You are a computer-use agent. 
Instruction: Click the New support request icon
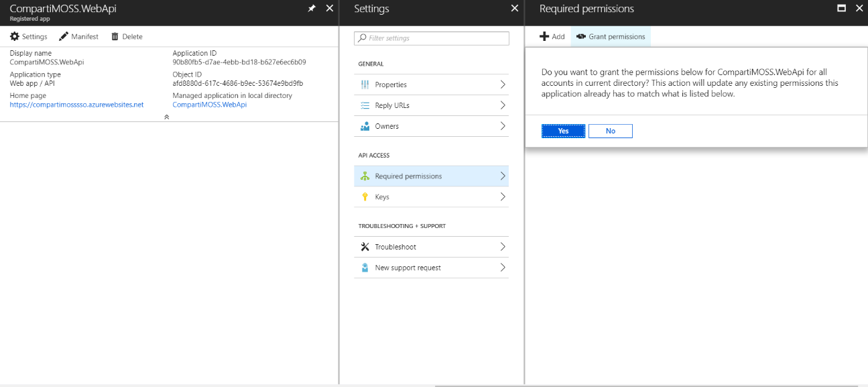click(365, 268)
